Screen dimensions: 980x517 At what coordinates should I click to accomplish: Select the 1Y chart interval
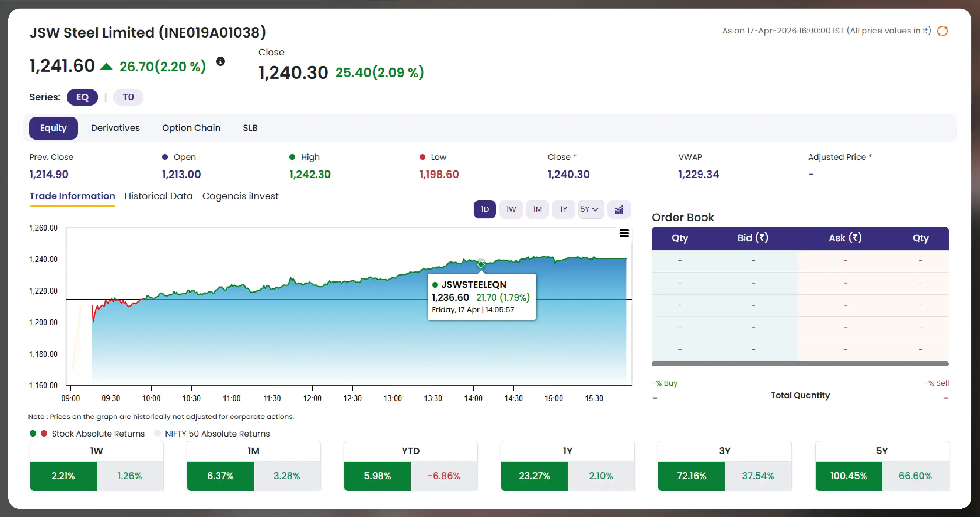pyautogui.click(x=563, y=209)
